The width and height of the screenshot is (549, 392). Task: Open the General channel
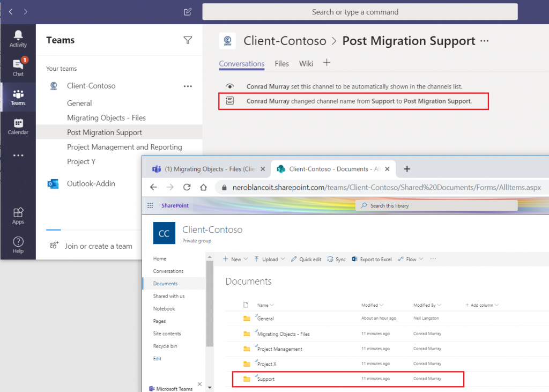click(79, 103)
